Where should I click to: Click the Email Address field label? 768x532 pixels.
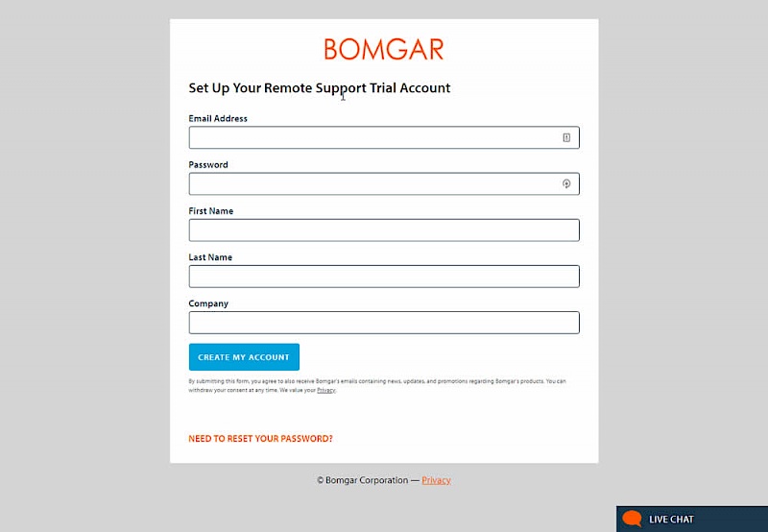[218, 119]
